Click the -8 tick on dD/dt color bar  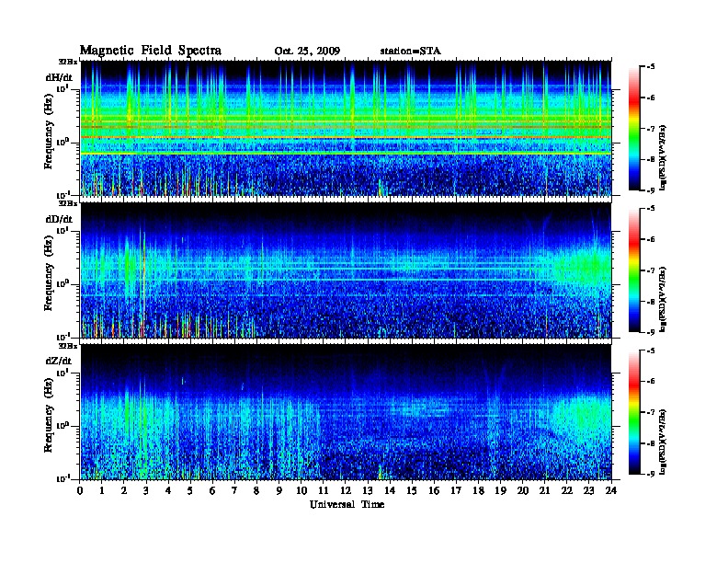652,301
